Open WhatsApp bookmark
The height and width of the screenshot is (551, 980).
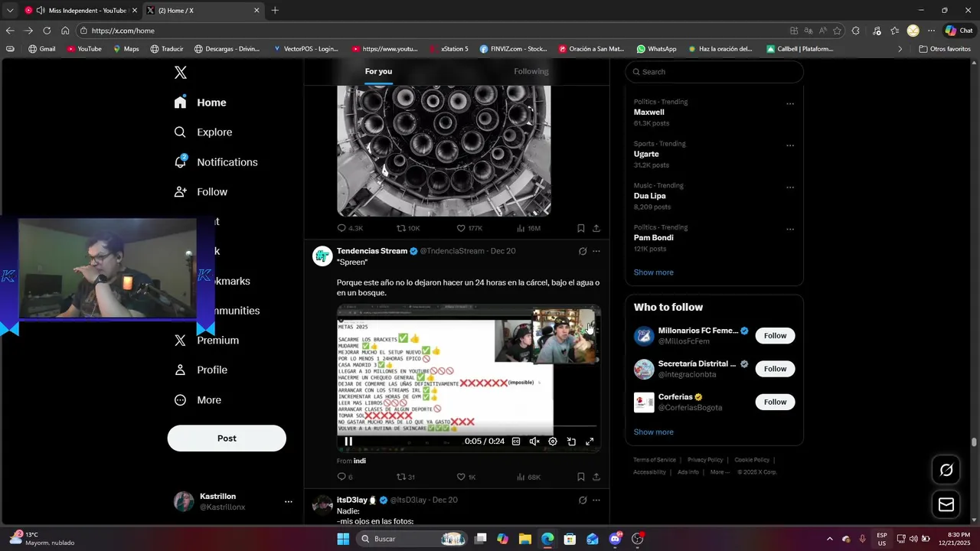[x=656, y=49]
